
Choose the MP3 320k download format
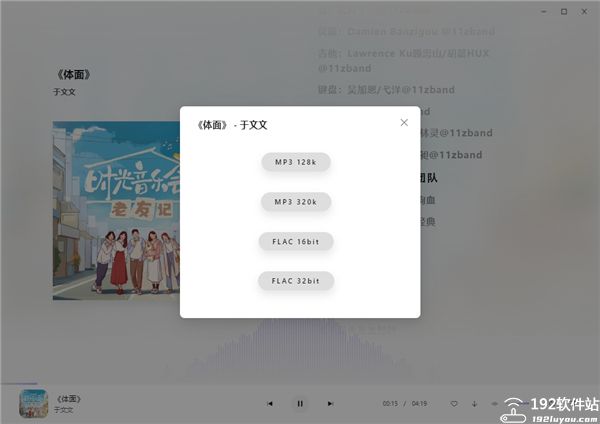[296, 202]
